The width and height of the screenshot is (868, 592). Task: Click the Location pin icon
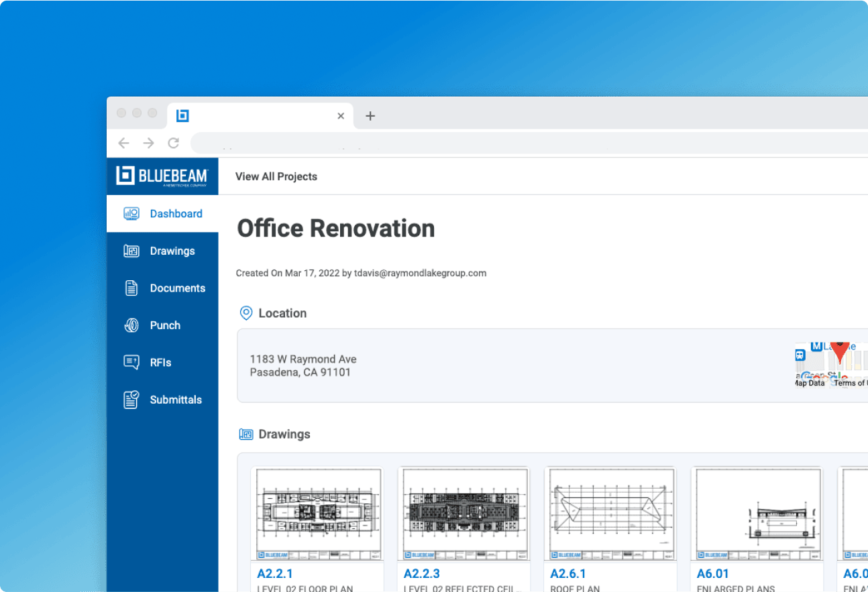(246, 312)
